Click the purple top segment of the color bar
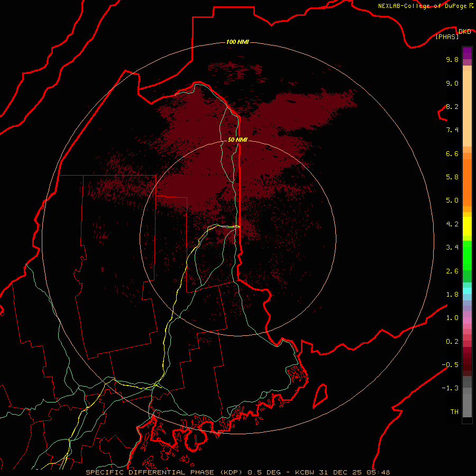Viewport: 476px width, 476px height. [467, 53]
